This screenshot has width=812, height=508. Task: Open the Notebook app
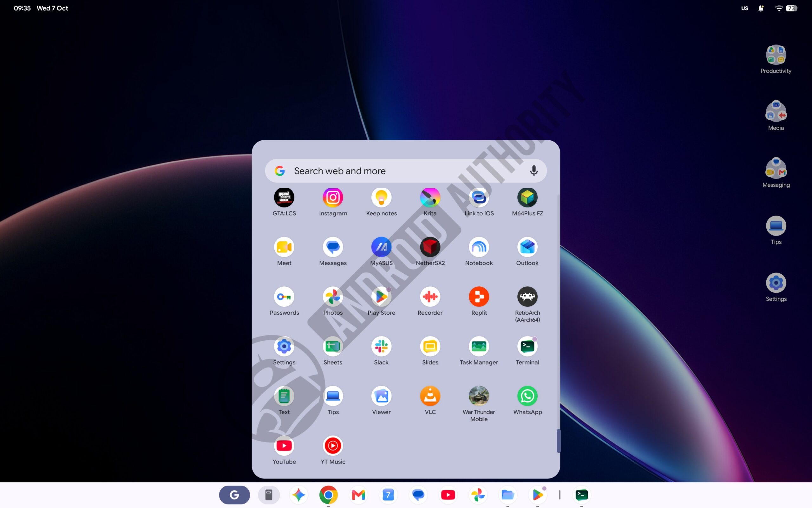tap(479, 247)
